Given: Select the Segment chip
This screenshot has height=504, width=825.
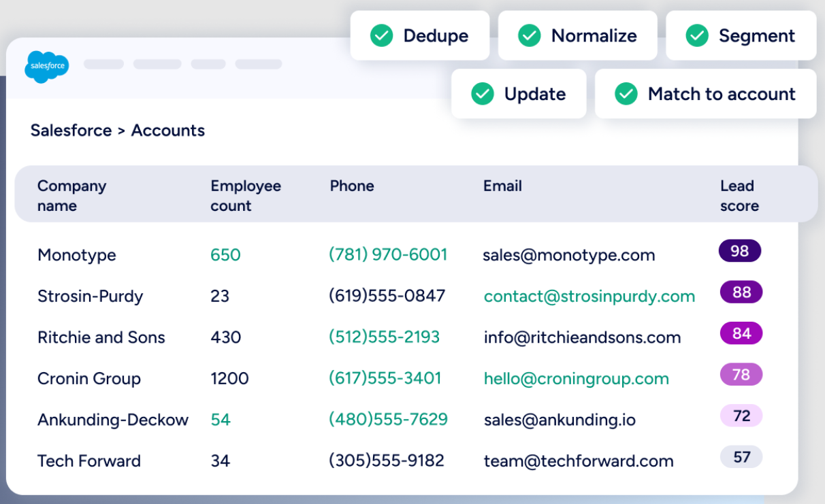Looking at the screenshot, I should 741,35.
